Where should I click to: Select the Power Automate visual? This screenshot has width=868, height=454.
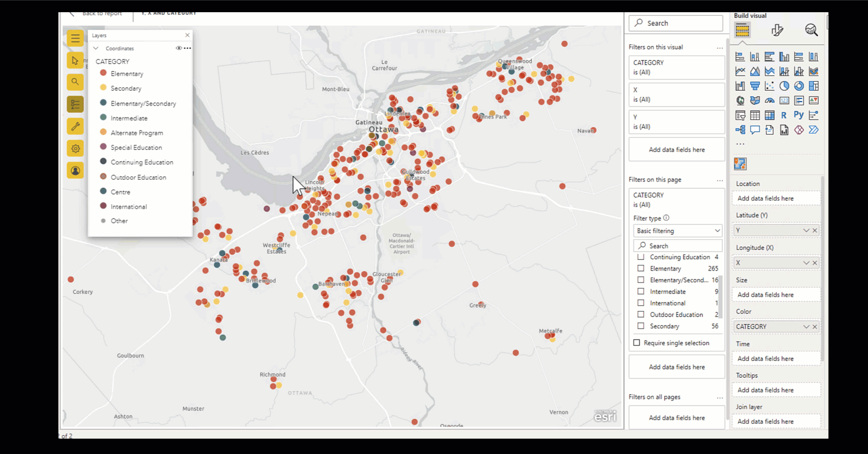[x=814, y=130]
